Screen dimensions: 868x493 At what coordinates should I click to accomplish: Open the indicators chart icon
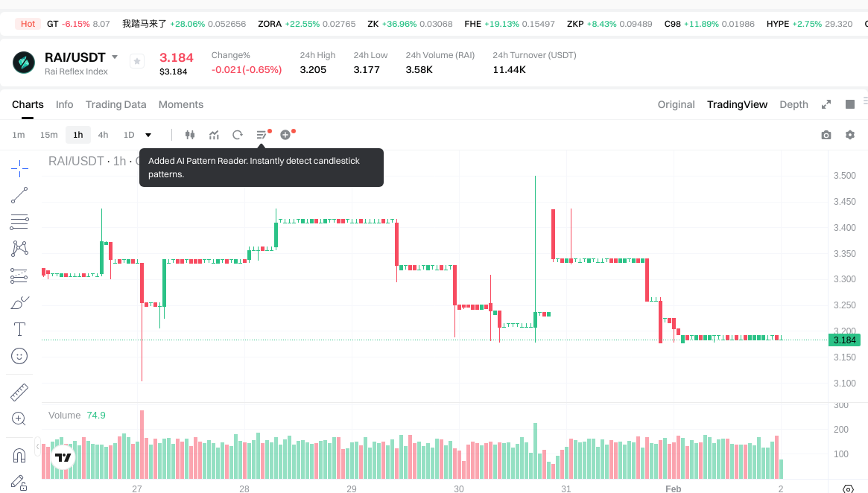214,135
